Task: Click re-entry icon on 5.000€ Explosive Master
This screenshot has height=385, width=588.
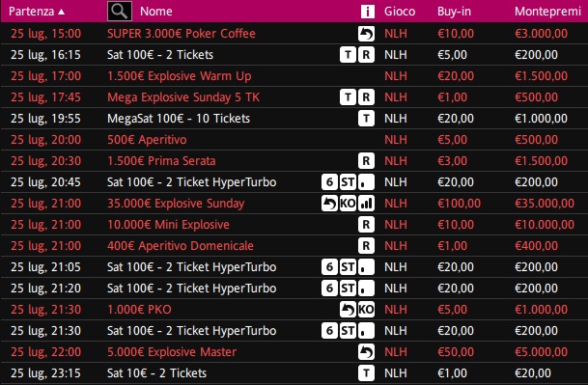Action: pyautogui.click(x=366, y=352)
